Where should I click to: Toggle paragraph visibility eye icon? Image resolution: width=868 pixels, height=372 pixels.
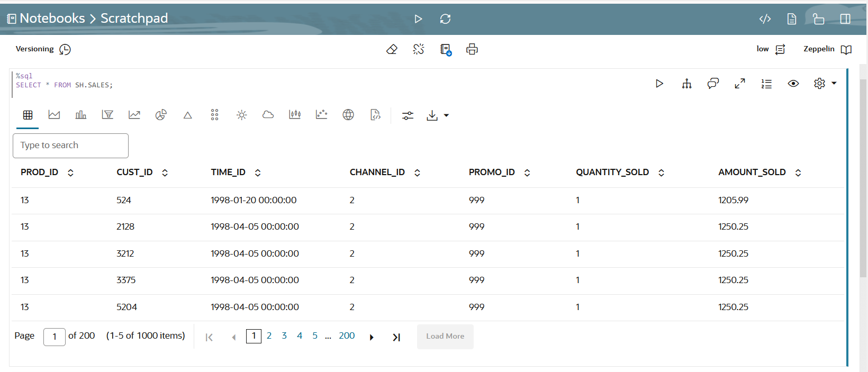tap(793, 84)
